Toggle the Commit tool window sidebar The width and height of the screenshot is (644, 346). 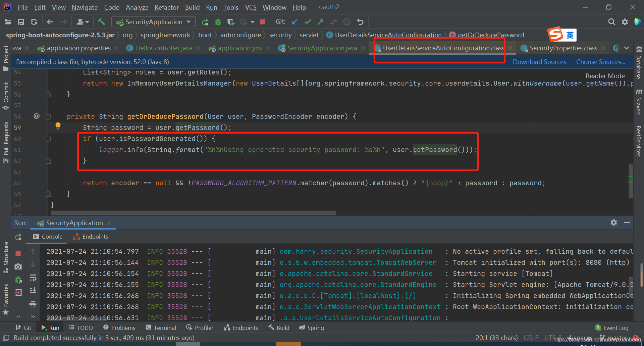point(6,96)
